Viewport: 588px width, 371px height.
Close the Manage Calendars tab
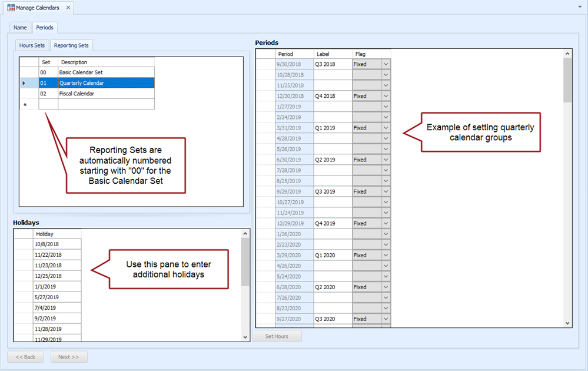pos(68,8)
